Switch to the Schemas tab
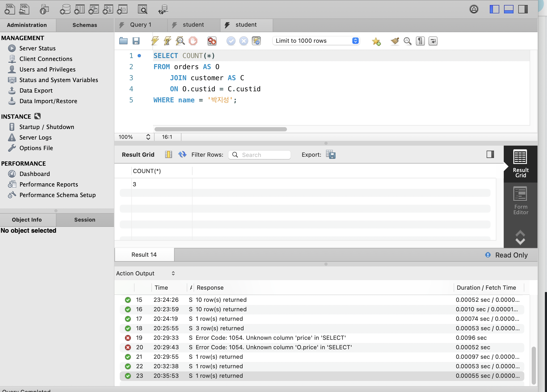547x392 pixels. pyautogui.click(x=85, y=25)
